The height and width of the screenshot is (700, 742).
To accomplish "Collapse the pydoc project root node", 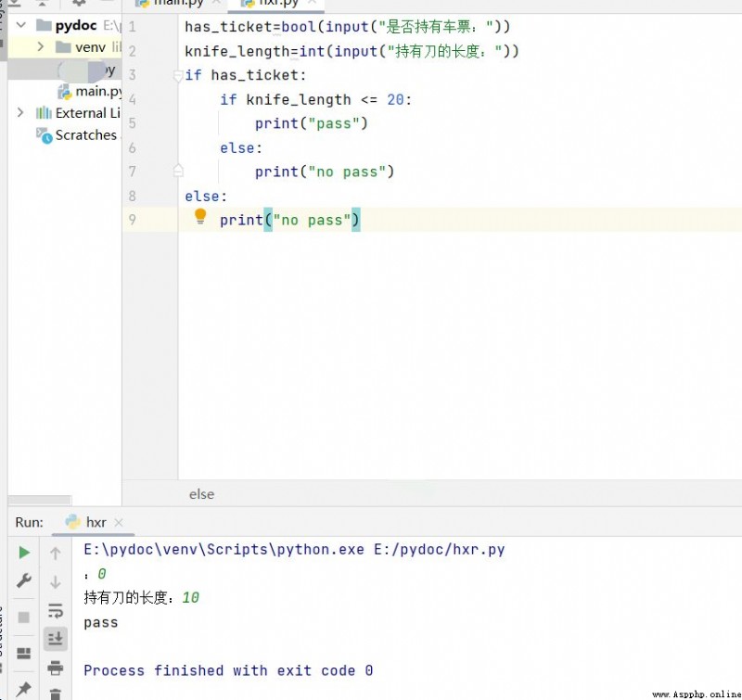I will click(20, 25).
